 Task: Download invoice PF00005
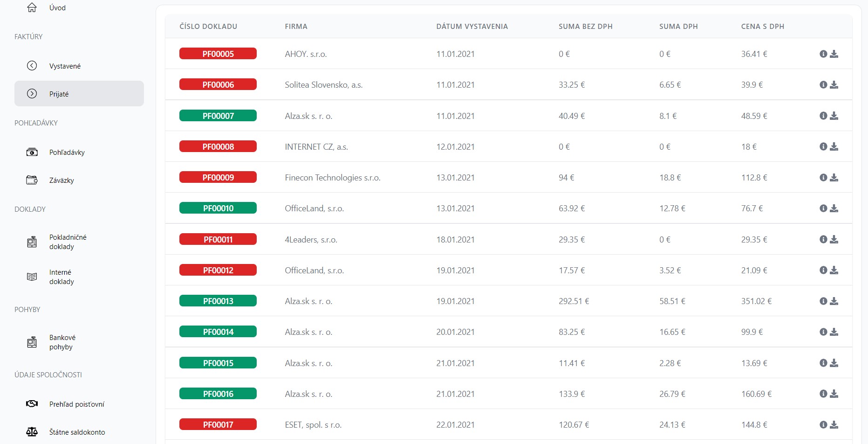(x=834, y=54)
